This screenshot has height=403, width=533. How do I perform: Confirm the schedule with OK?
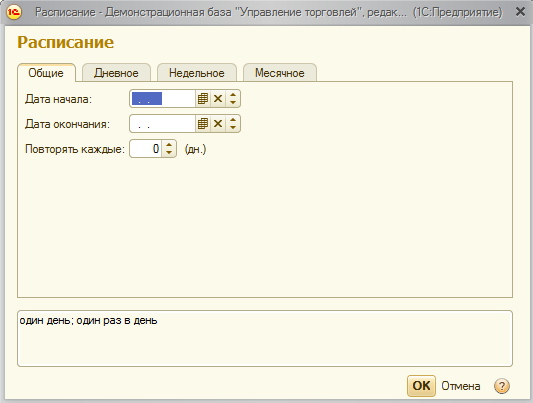(x=421, y=386)
